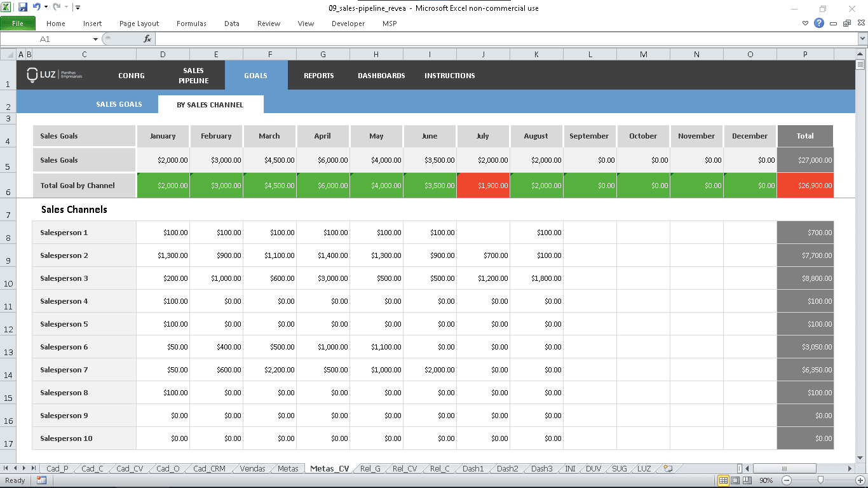Click the Insert Function fx icon

coord(147,39)
